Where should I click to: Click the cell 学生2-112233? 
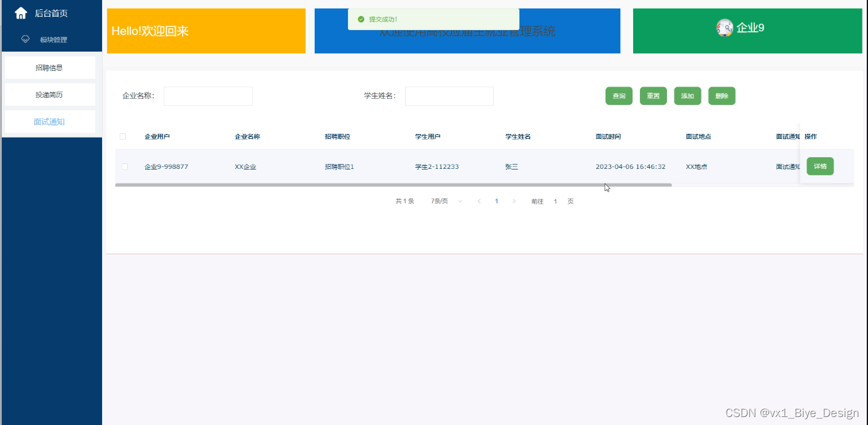click(x=437, y=166)
